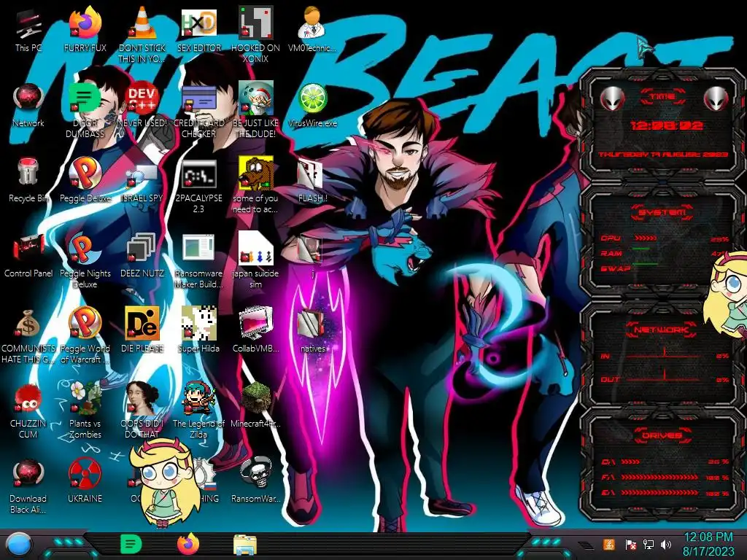Click the flag with red X tray icon
This screenshot has width=747, height=560.
631,544
